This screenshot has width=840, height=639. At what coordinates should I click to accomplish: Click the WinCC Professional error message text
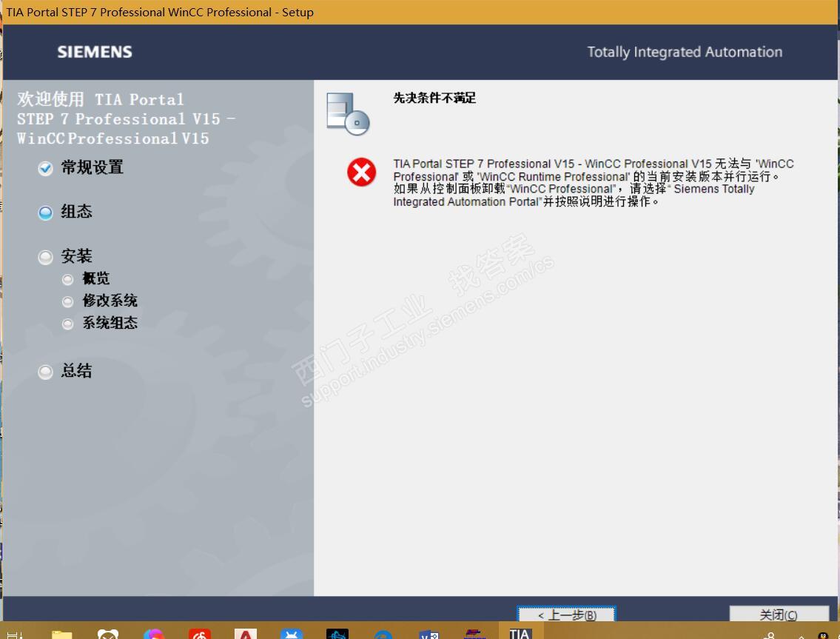(x=594, y=183)
